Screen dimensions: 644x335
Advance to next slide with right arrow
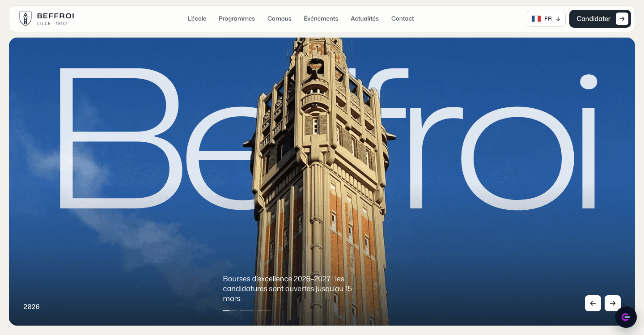613,303
